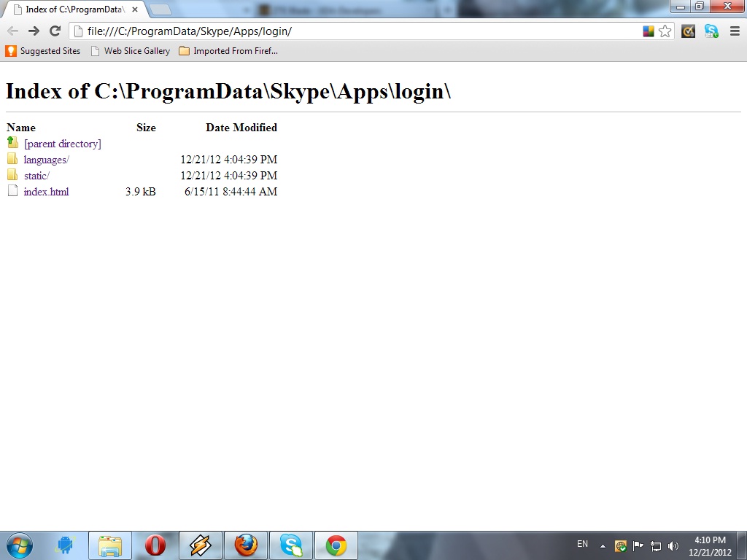This screenshot has height=560, width=747.
Task: Click the 4:10 PM clock
Action: tap(710, 540)
